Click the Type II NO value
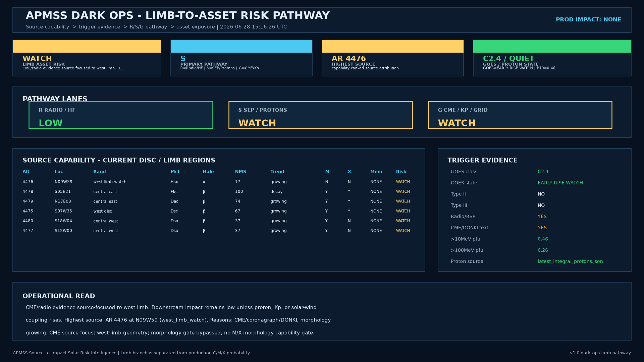 541,194
